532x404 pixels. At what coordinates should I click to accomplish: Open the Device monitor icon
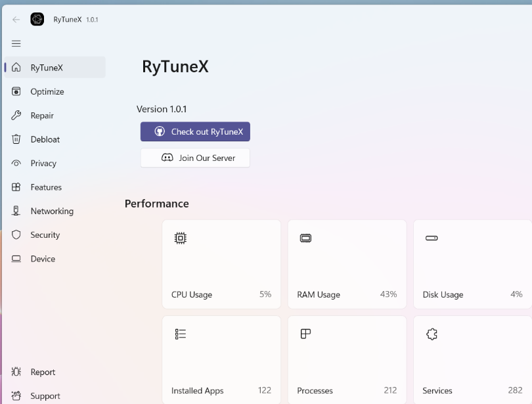pos(16,258)
